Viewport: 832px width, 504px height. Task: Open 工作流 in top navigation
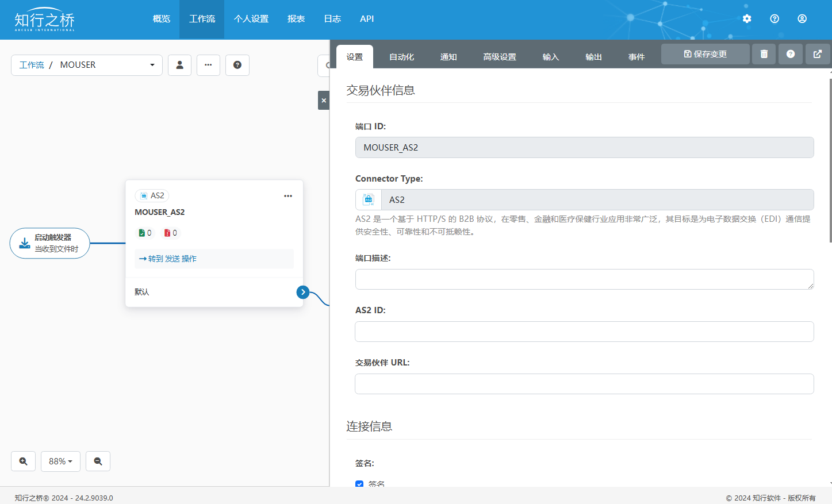[x=202, y=19]
